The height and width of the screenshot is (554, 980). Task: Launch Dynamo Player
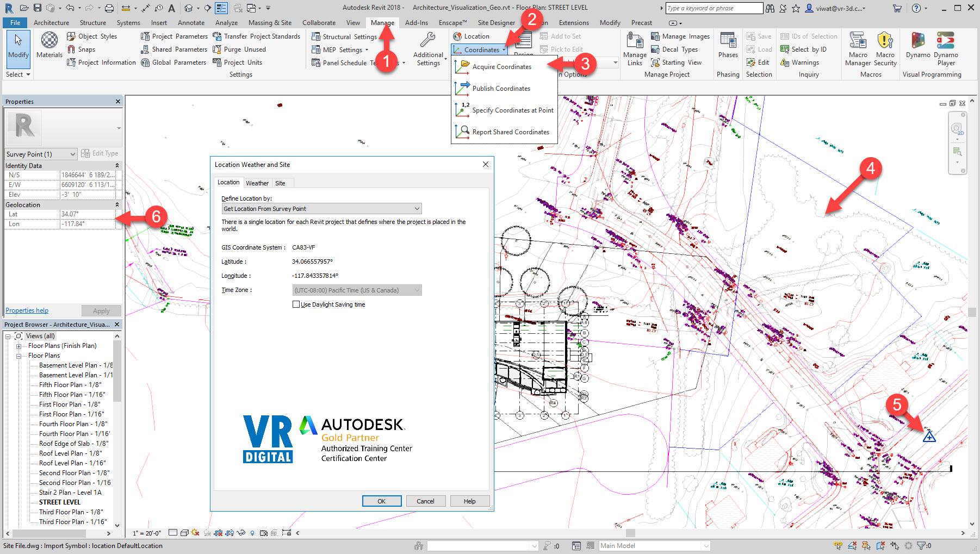pyautogui.click(x=946, y=49)
